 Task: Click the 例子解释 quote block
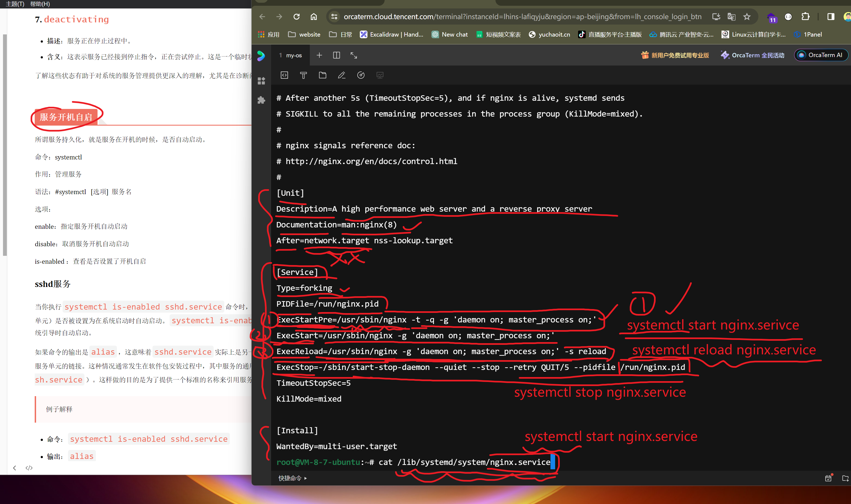pyautogui.click(x=143, y=409)
